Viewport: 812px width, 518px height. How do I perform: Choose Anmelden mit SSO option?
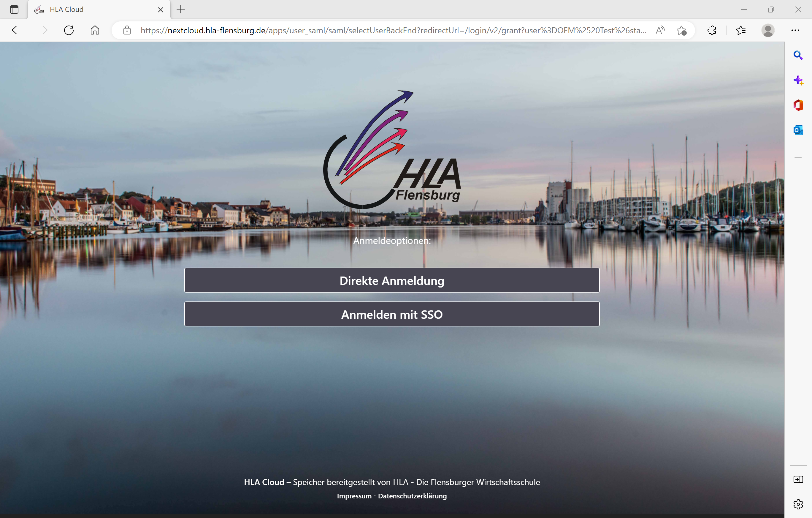pos(392,314)
